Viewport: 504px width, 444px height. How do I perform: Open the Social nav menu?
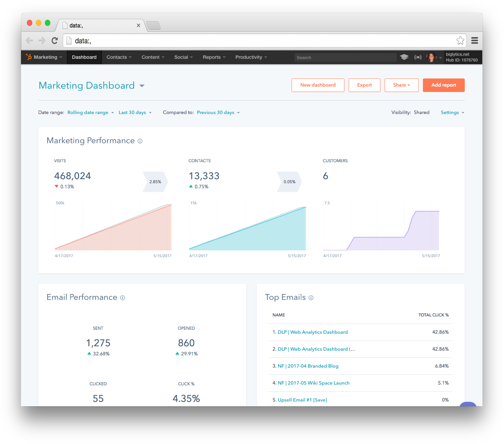point(183,57)
